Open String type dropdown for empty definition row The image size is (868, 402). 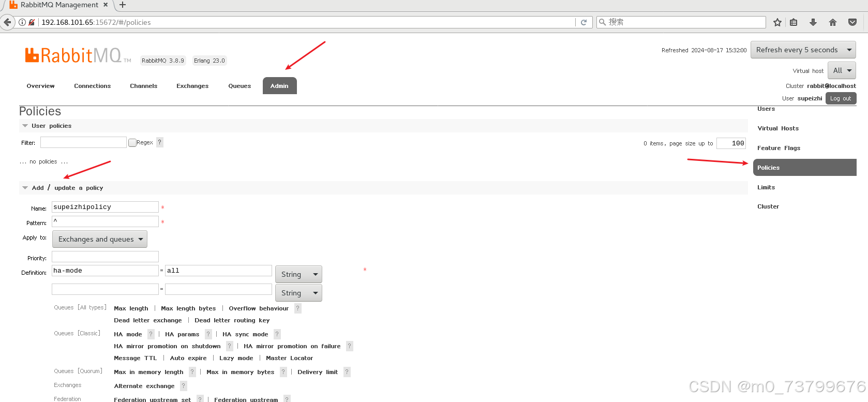[298, 293]
